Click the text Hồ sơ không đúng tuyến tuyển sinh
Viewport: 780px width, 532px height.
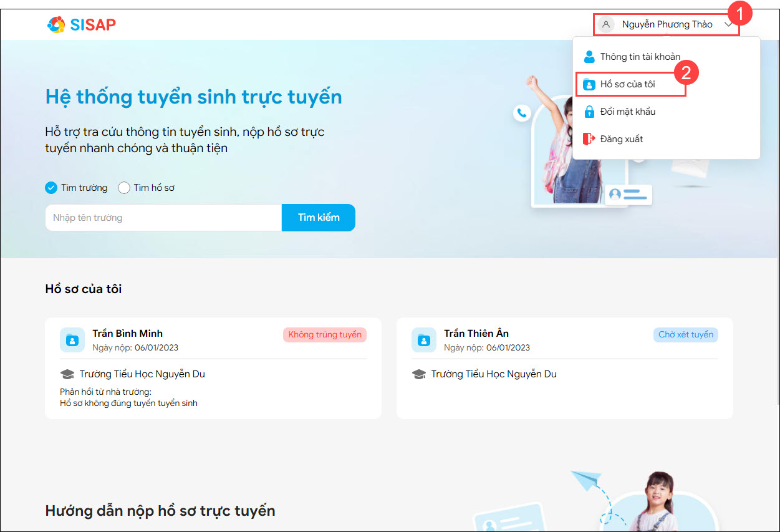(x=128, y=403)
